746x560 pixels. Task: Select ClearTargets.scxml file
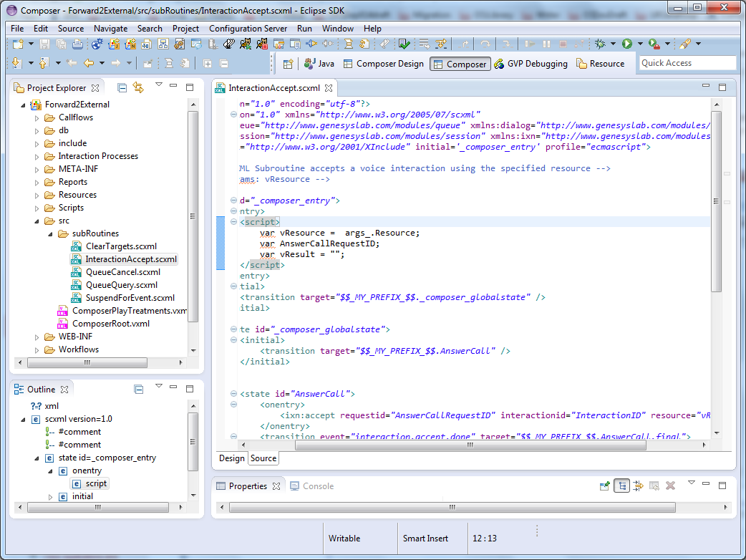point(121,246)
